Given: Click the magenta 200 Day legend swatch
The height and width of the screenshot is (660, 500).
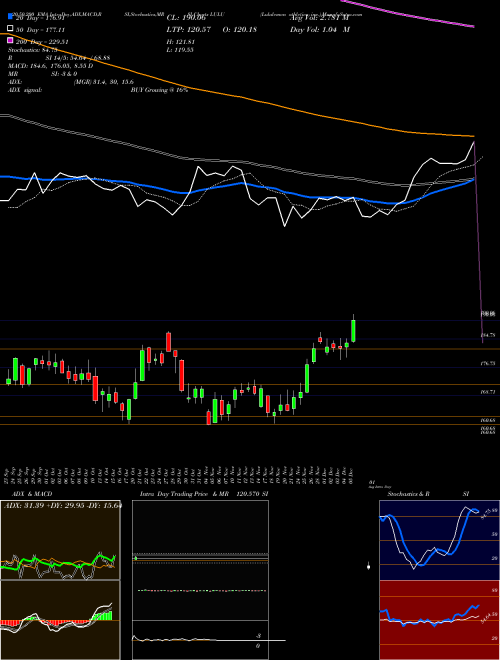Looking at the screenshot, I should pyautogui.click(x=11, y=40).
